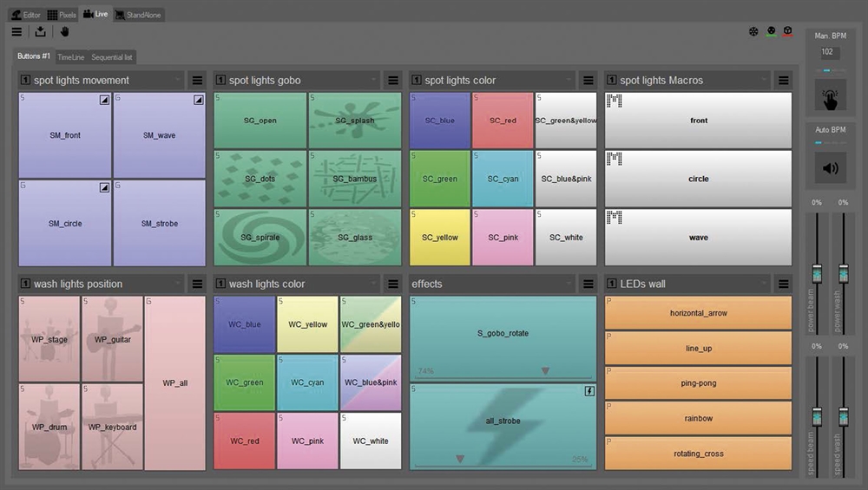Click the power beam fader handle
868x490 pixels.
tap(817, 273)
